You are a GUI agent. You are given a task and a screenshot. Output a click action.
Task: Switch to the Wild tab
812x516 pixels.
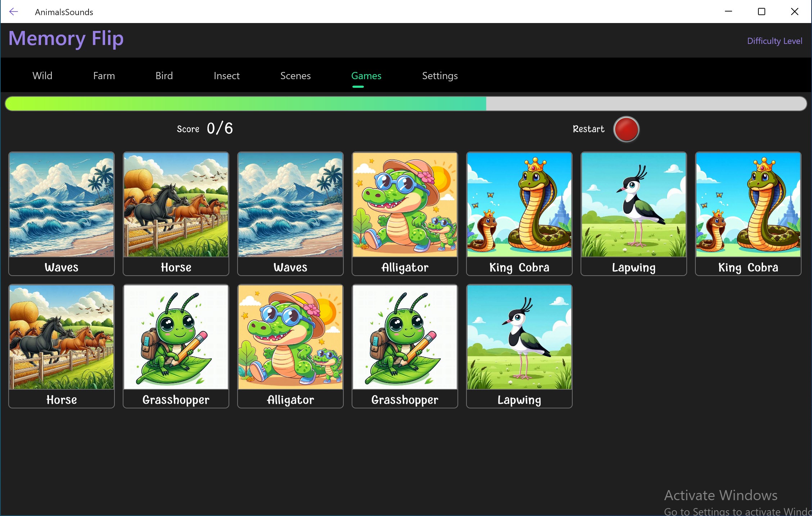[42, 76]
